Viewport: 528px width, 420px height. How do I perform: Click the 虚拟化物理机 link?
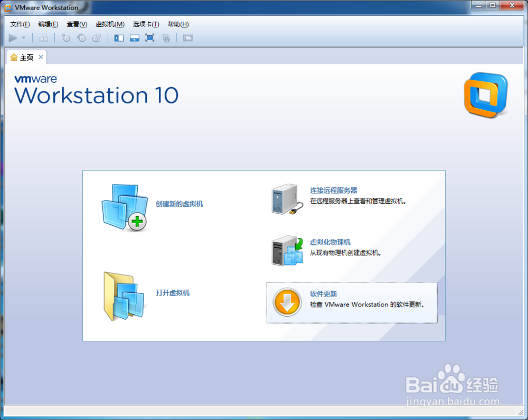pyautogui.click(x=330, y=242)
